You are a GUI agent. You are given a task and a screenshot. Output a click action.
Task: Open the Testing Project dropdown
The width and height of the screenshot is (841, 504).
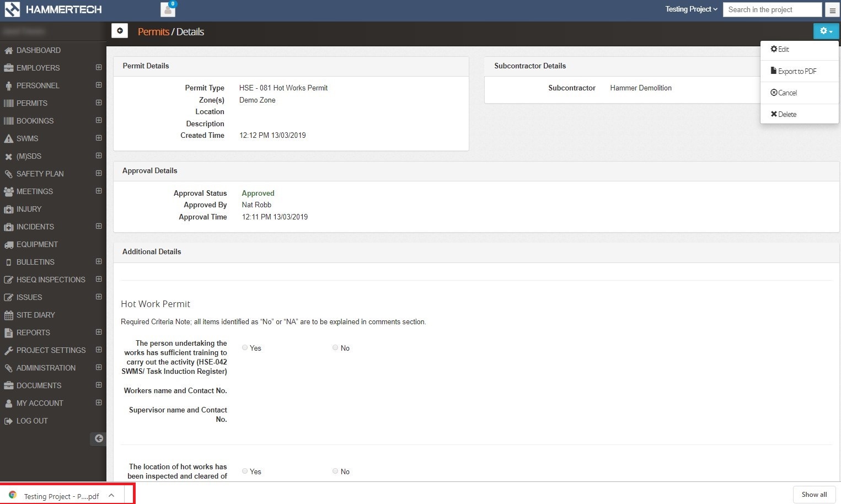click(x=691, y=9)
